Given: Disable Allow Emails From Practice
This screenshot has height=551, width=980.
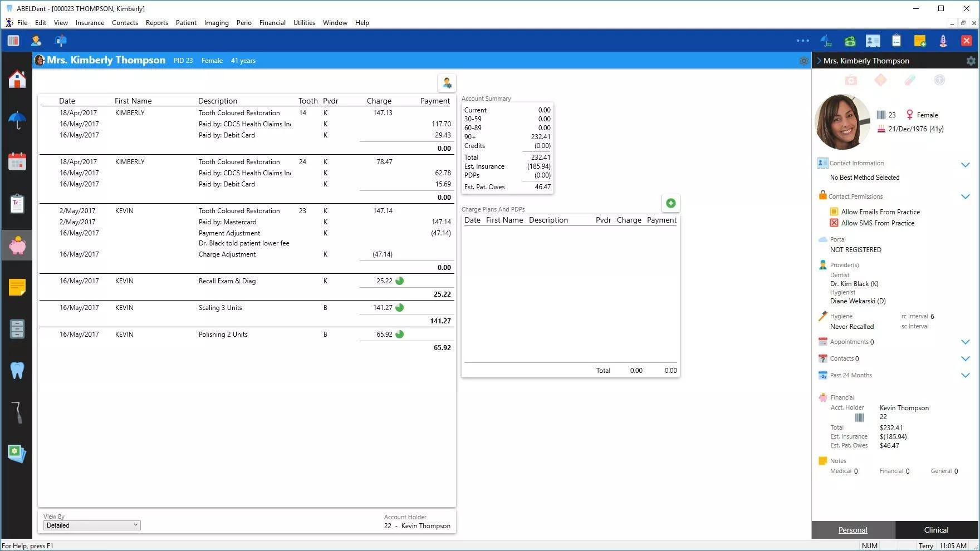Looking at the screenshot, I should [x=834, y=211].
